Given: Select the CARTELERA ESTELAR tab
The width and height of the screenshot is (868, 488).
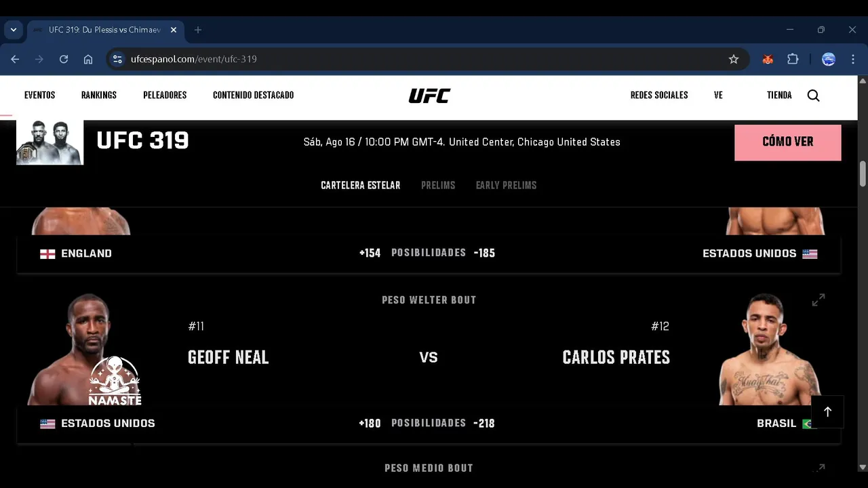Looking at the screenshot, I should (361, 185).
